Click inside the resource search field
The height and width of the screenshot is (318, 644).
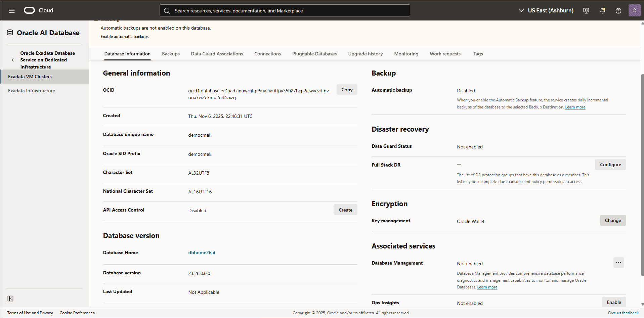(x=284, y=10)
